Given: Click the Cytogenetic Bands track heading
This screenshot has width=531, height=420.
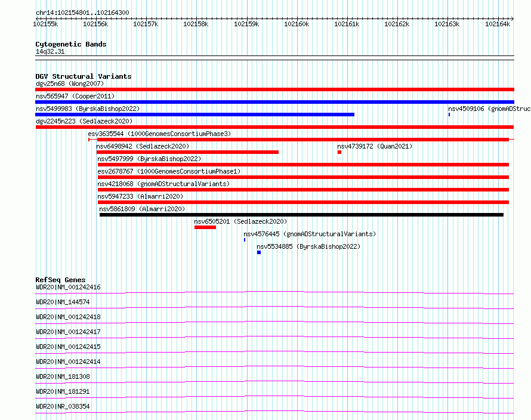Looking at the screenshot, I should (71, 44).
